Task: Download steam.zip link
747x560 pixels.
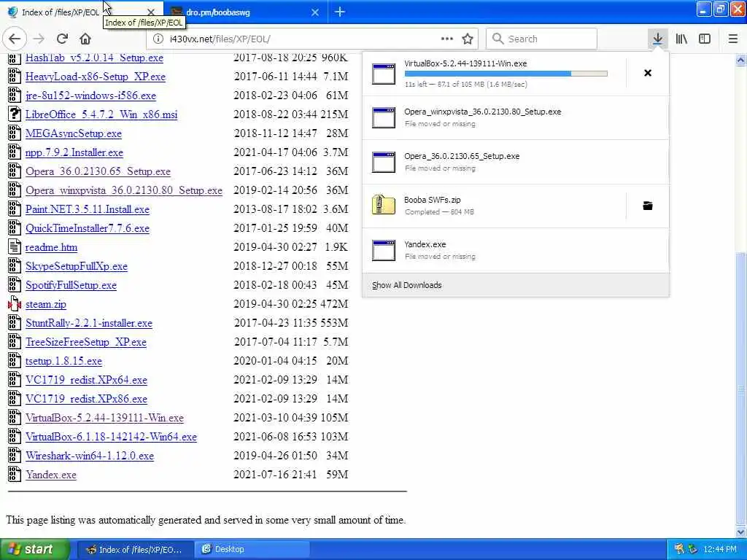Action: pyautogui.click(x=46, y=304)
